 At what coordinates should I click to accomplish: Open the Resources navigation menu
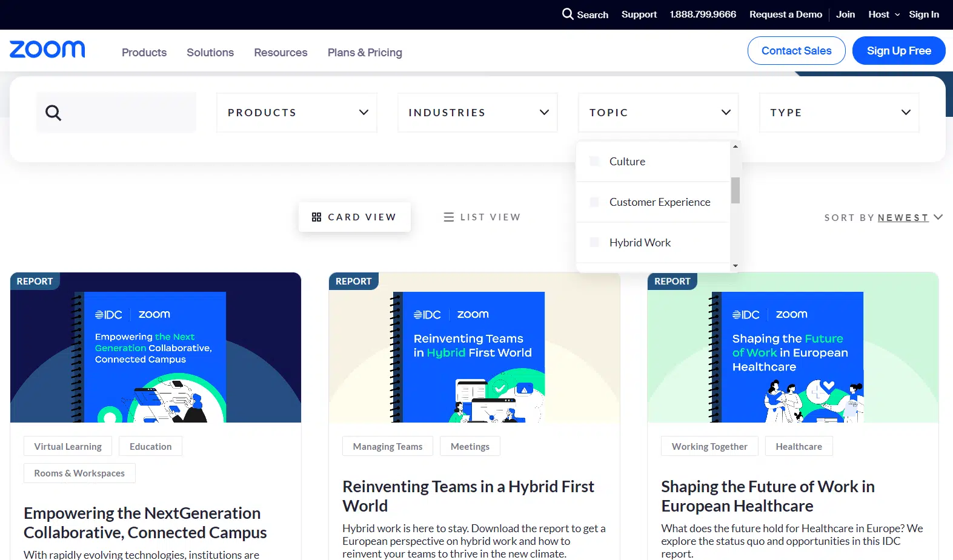(x=281, y=53)
